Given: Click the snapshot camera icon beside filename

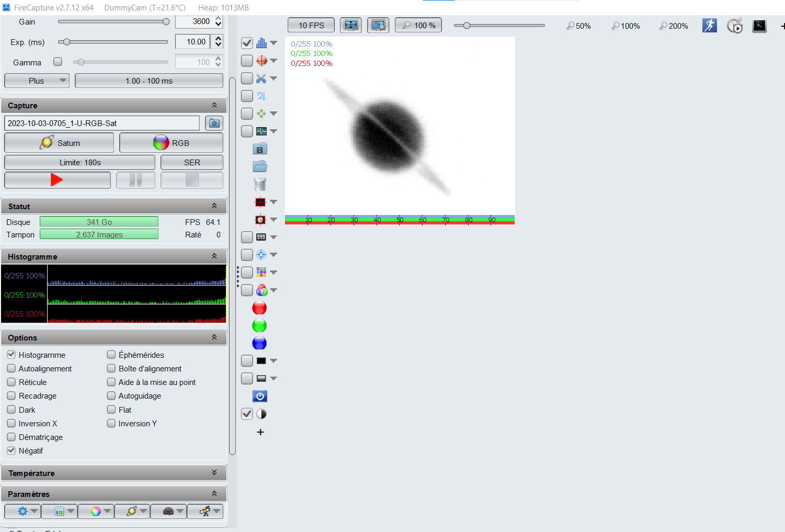Looking at the screenshot, I should coord(214,123).
